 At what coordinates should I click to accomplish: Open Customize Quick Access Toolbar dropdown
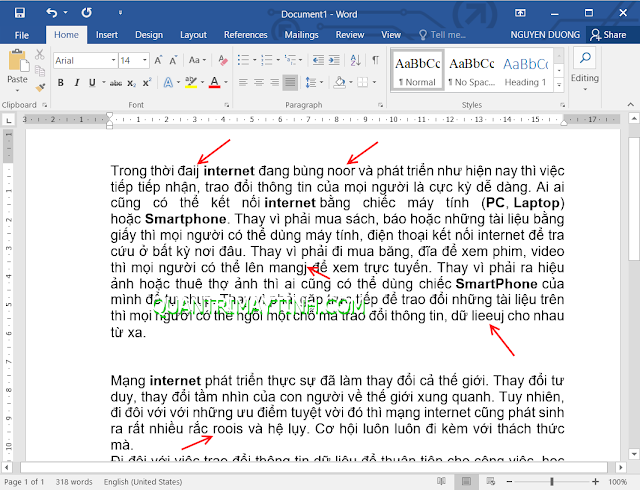click(x=120, y=13)
